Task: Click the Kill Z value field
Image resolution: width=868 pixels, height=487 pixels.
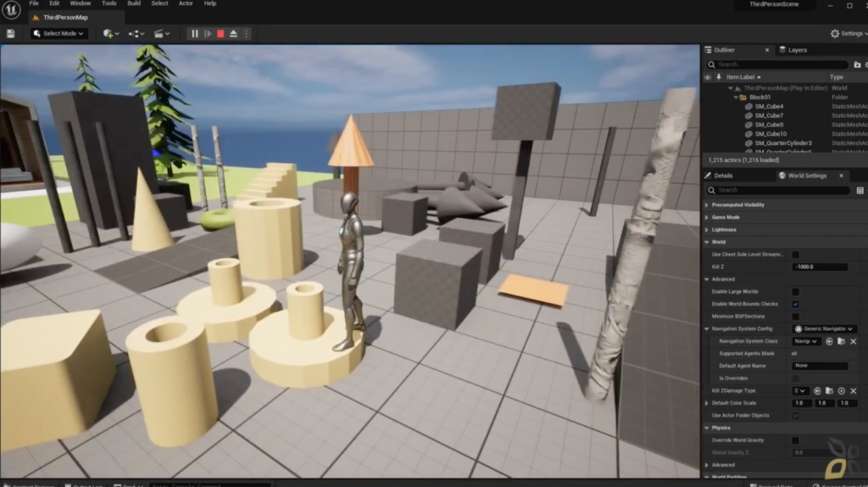Action: (820, 267)
